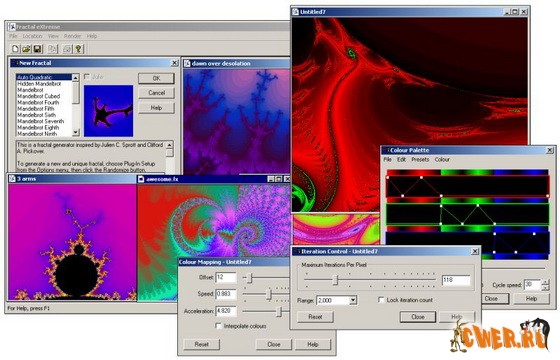Click the Save floppy disk toolbar icon
The height and width of the screenshot is (360, 560).
click(37, 49)
